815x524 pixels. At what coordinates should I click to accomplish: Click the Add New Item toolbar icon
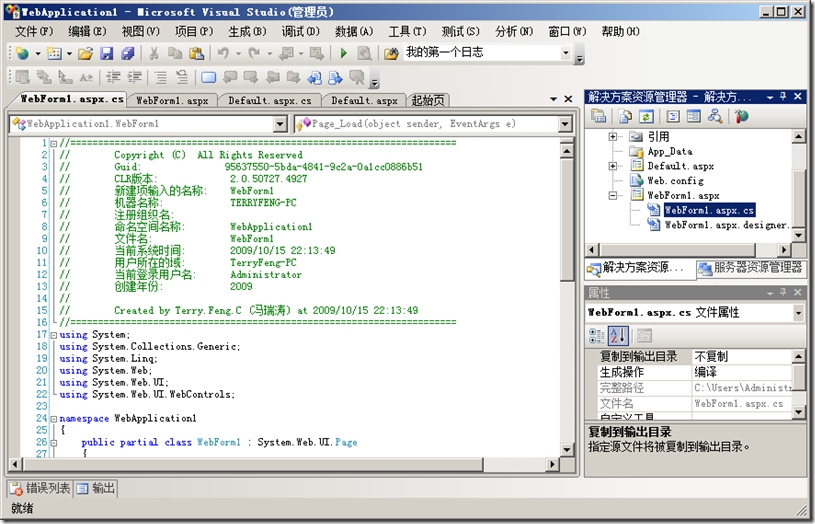tap(54, 53)
